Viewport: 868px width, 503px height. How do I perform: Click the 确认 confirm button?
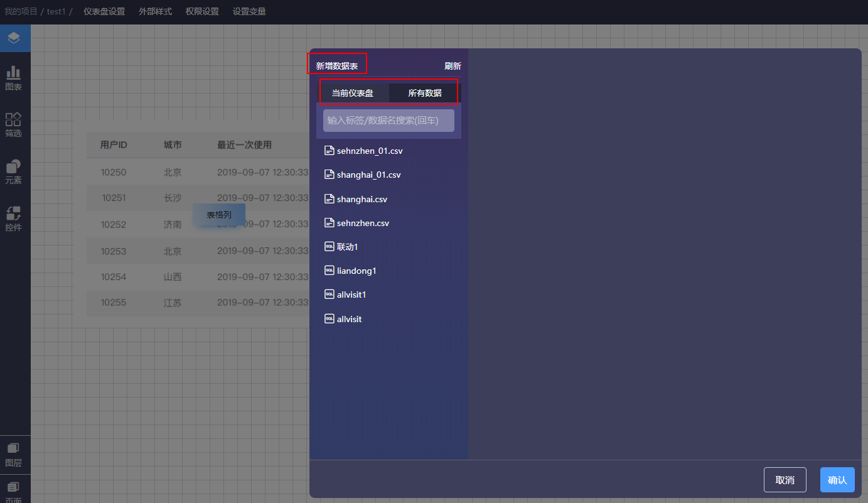(x=837, y=480)
